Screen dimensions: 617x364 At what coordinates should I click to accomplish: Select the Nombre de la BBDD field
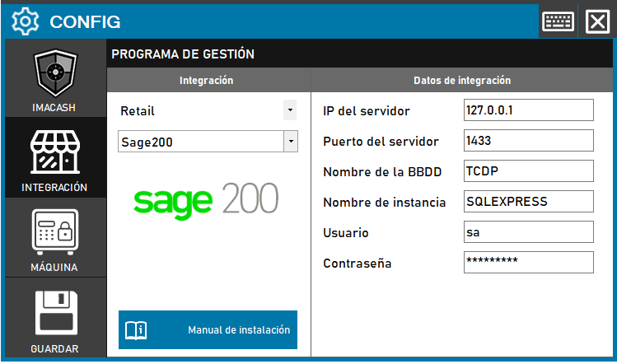[528, 171]
